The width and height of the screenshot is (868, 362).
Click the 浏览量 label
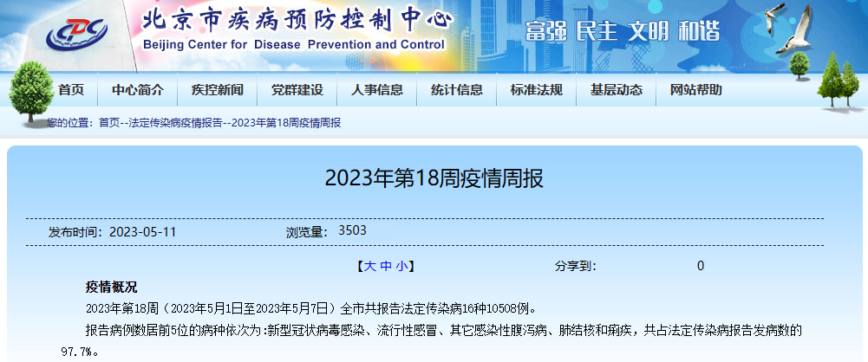307,232
